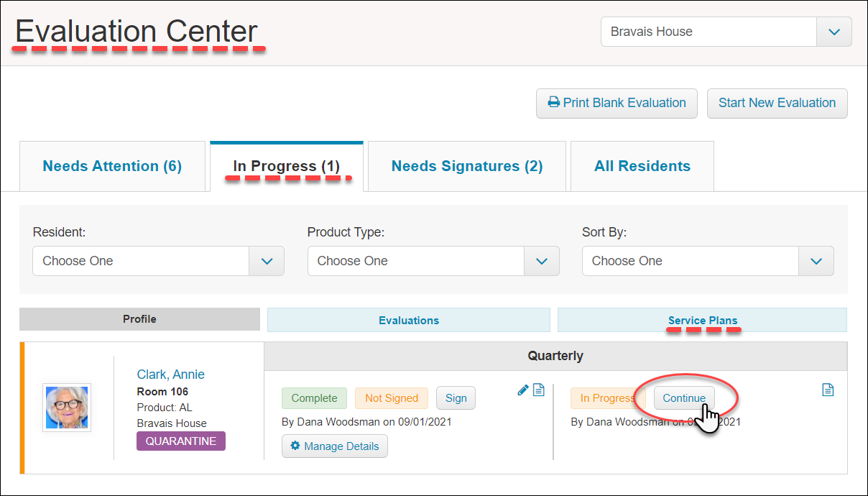Switch to Needs Signatures (2) tab

pyautogui.click(x=467, y=166)
